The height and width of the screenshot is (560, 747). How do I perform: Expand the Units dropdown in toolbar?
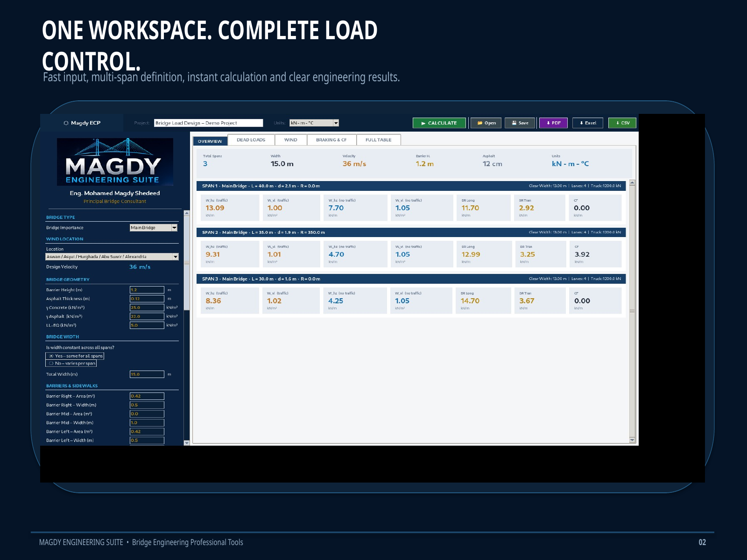[x=336, y=123]
